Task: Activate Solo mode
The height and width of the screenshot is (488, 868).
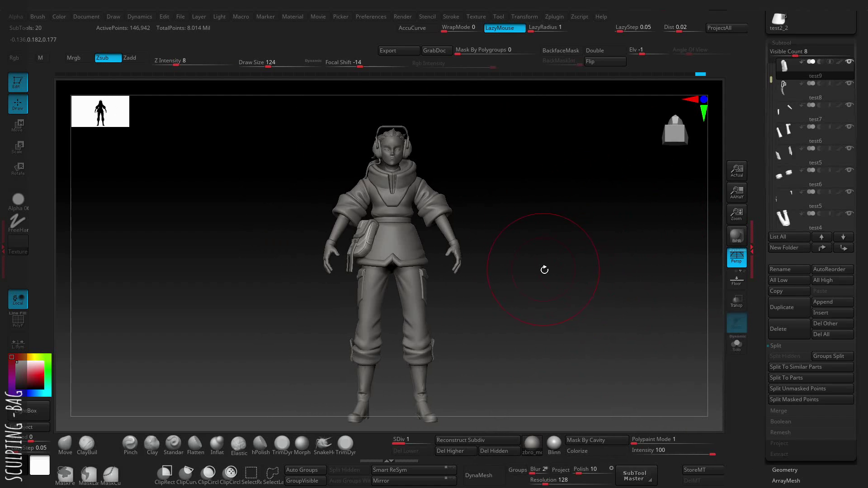Action: 736,345
